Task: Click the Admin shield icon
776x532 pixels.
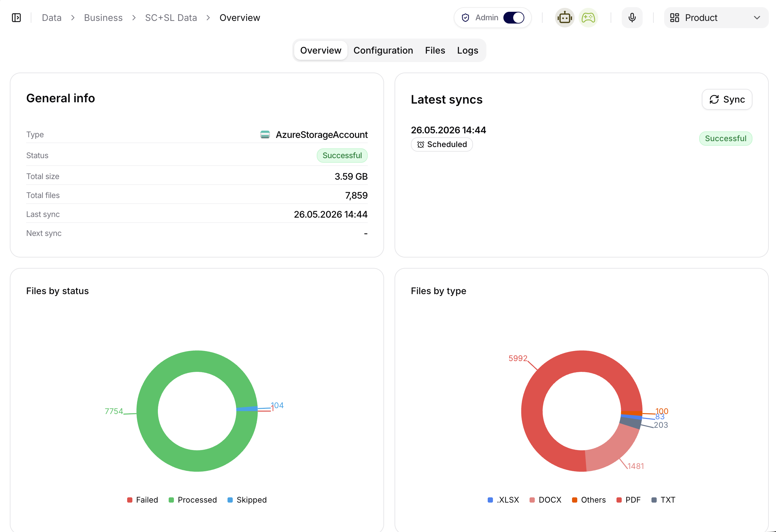Action: tap(465, 18)
